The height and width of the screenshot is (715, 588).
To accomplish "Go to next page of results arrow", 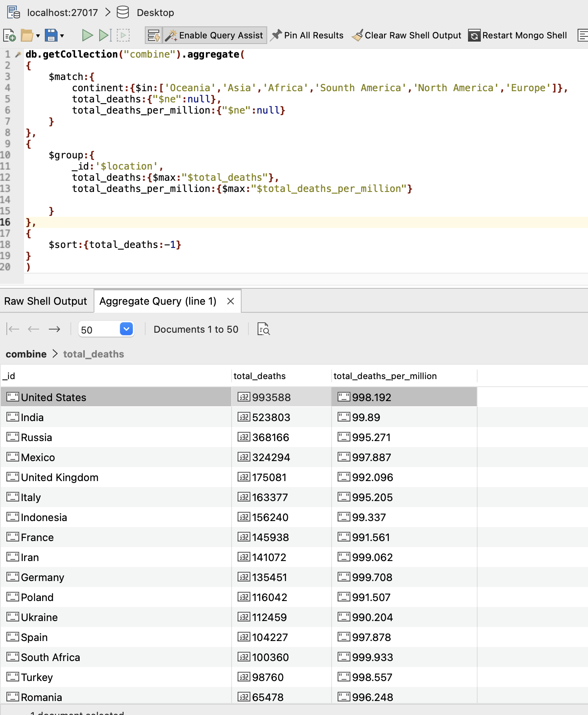I will pyautogui.click(x=54, y=329).
